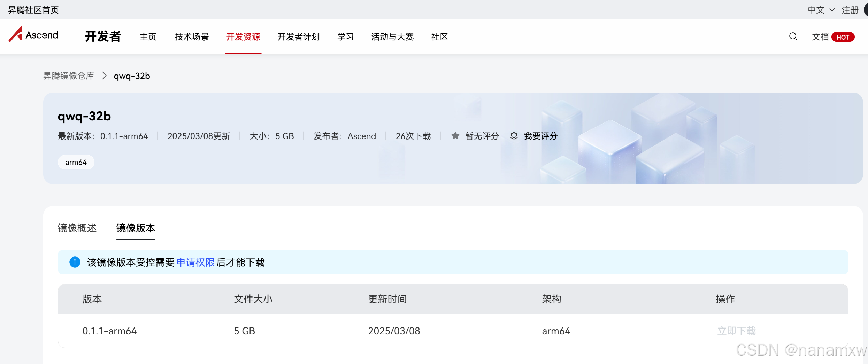Click the qwq-32b page title
868x364 pixels.
pyautogui.click(x=84, y=116)
